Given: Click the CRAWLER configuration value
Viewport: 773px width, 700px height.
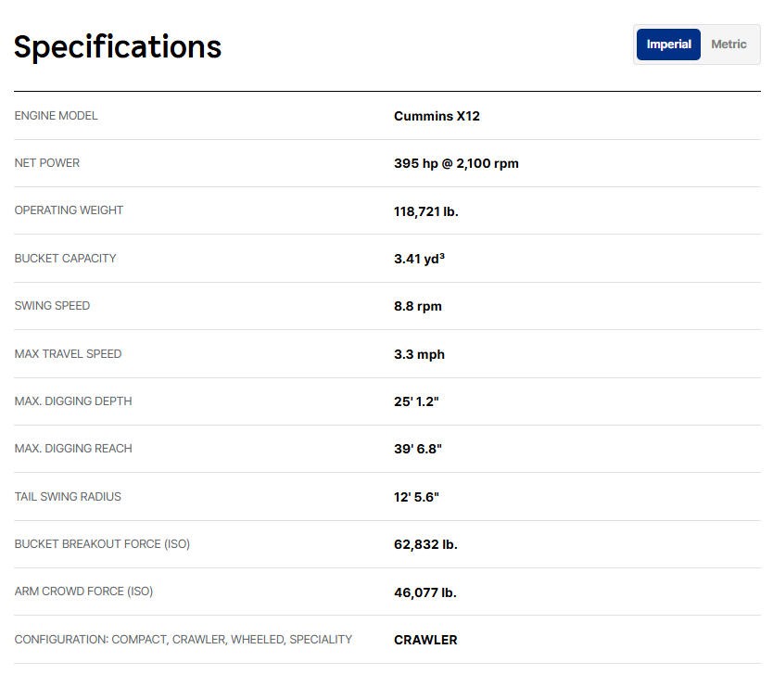Looking at the screenshot, I should click(x=425, y=640).
